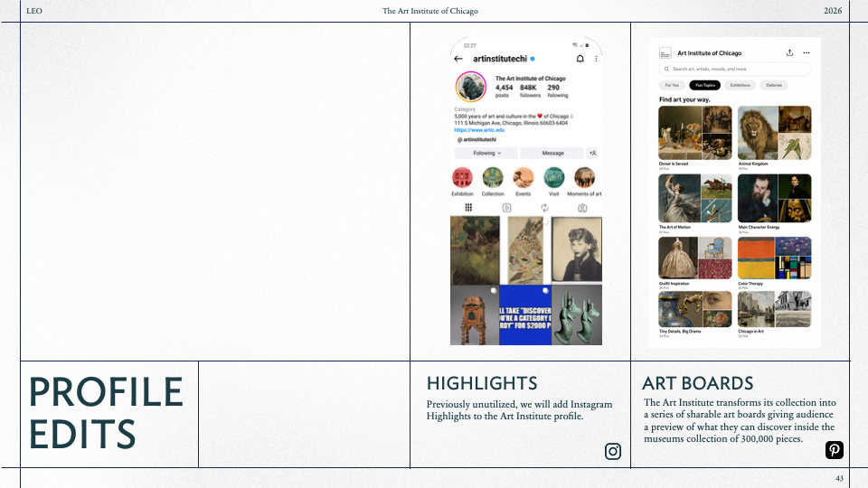This screenshot has height=488, width=868.
Task: Tap the Message button
Action: click(x=552, y=153)
